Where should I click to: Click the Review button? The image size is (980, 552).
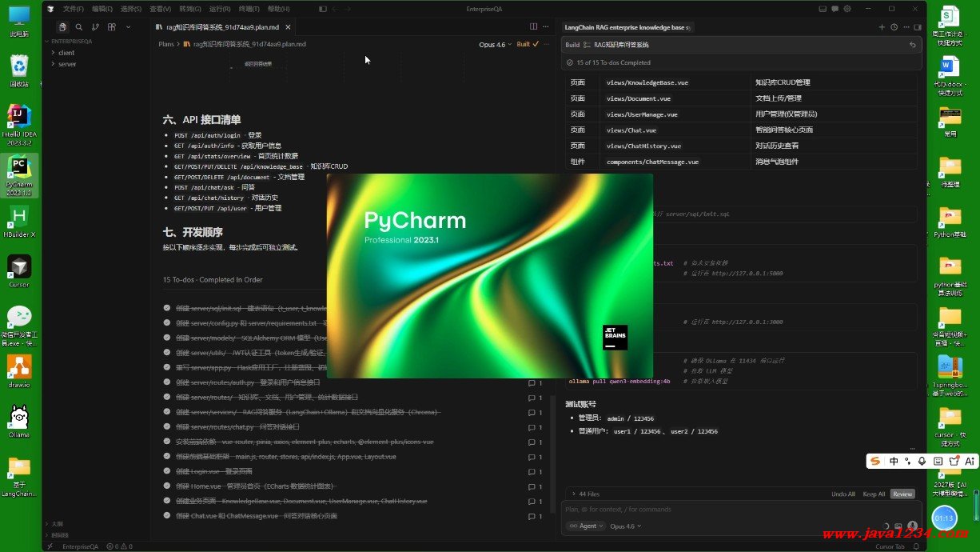point(902,494)
